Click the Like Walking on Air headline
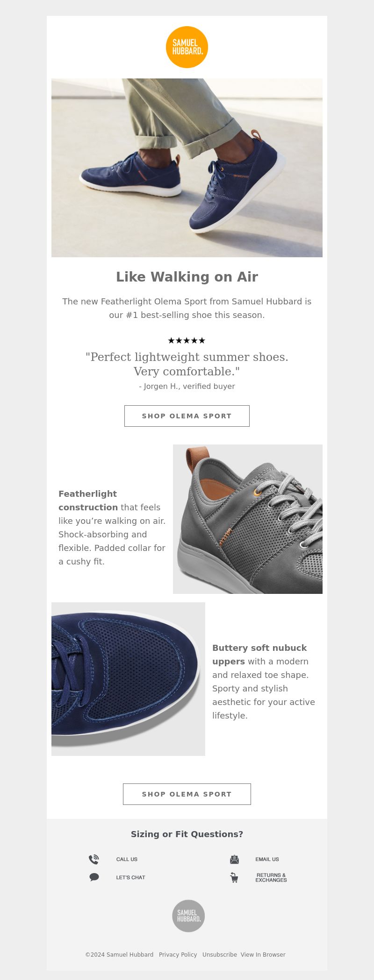The height and width of the screenshot is (980, 374). point(187,277)
